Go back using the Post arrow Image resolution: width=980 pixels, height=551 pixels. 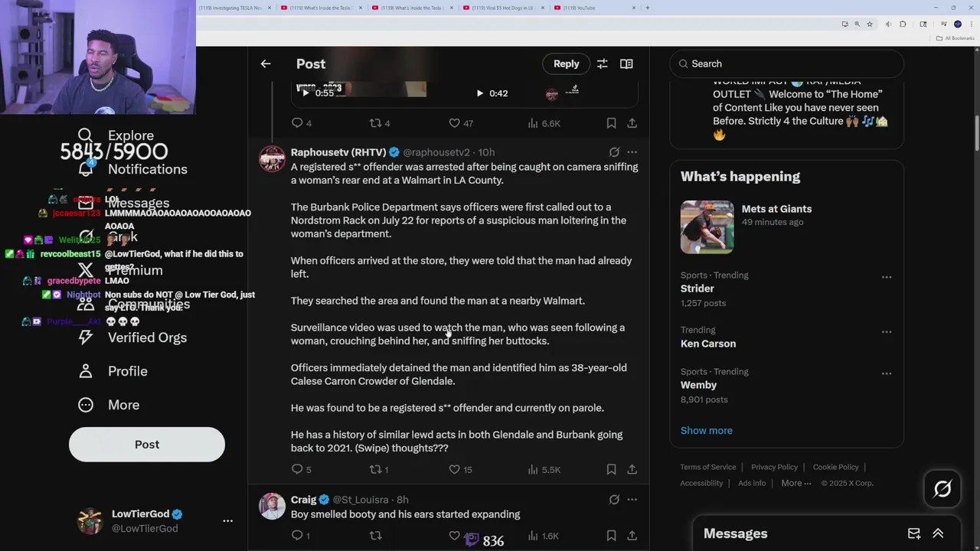[266, 64]
